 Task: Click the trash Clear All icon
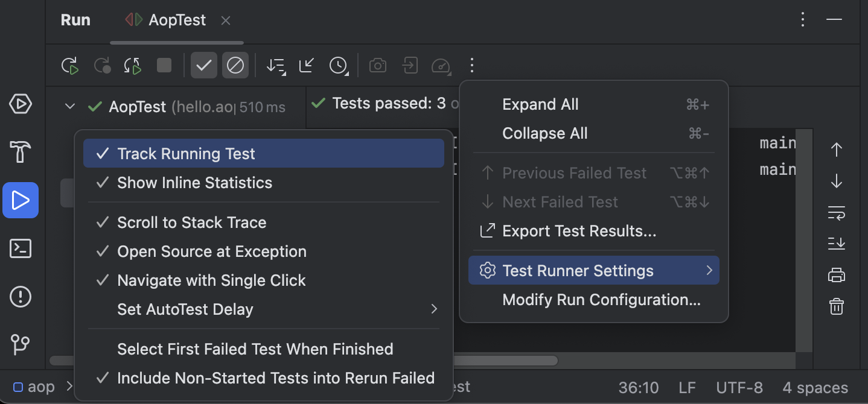(x=836, y=306)
